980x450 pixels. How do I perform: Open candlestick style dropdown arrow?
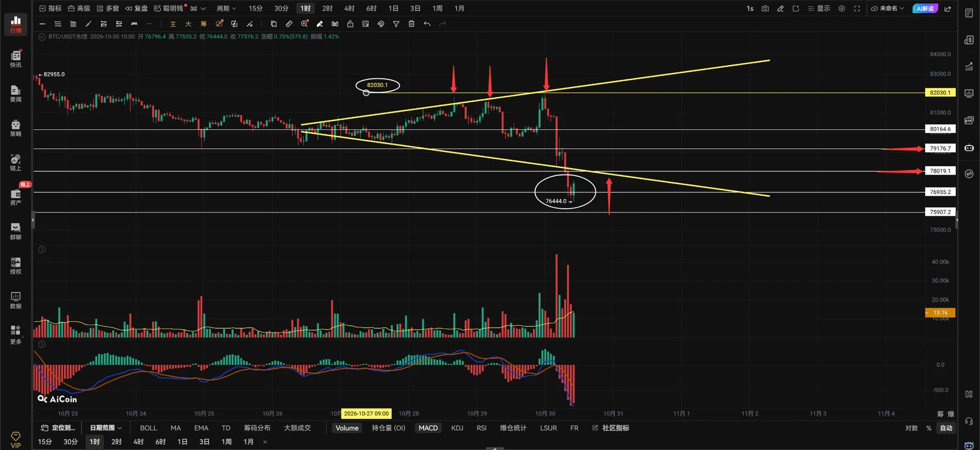204,9
